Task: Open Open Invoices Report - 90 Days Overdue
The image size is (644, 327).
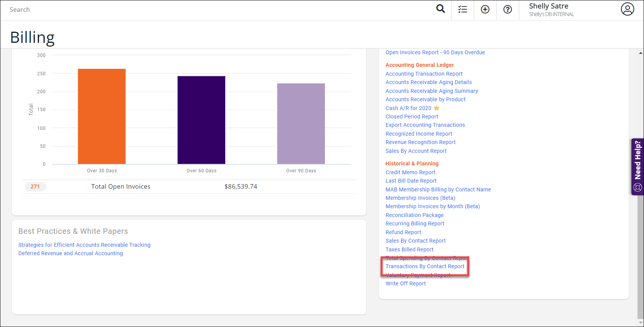Action: [x=435, y=52]
